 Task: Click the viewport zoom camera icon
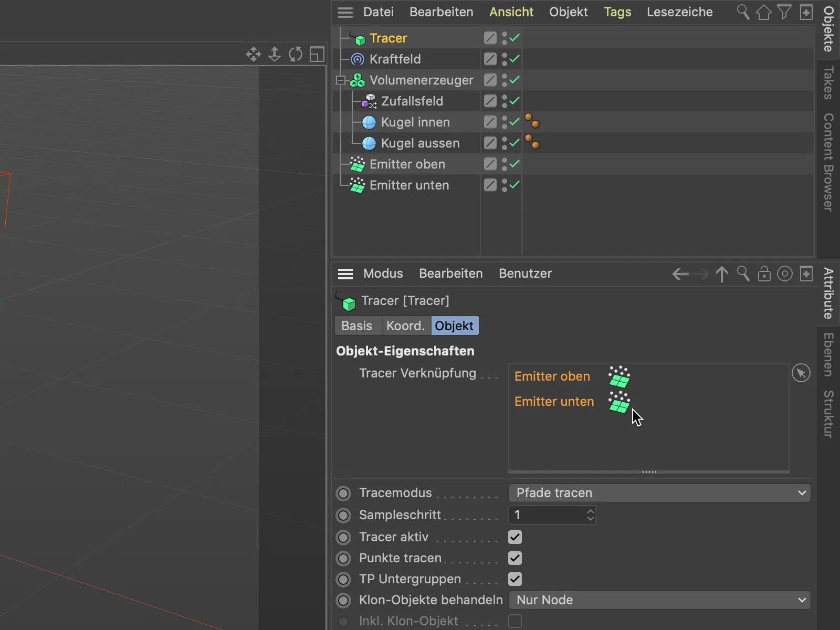[275, 54]
